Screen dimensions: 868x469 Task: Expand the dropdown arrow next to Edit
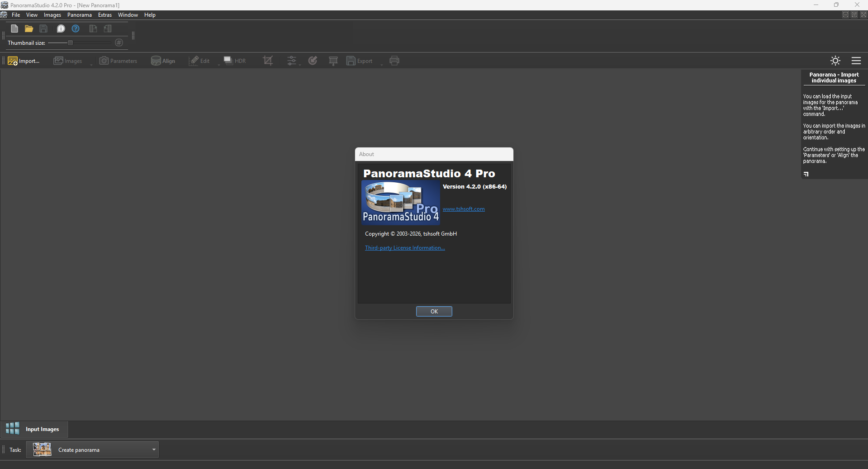tap(218, 64)
